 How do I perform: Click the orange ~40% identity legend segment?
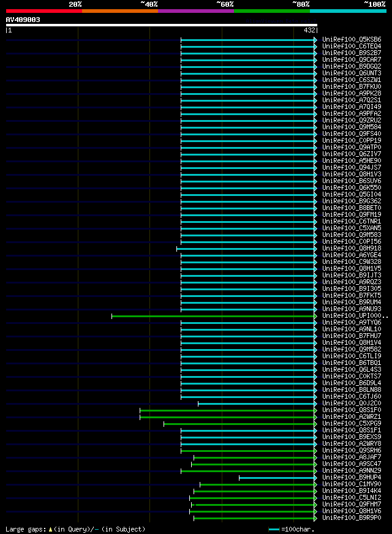[x=120, y=11]
